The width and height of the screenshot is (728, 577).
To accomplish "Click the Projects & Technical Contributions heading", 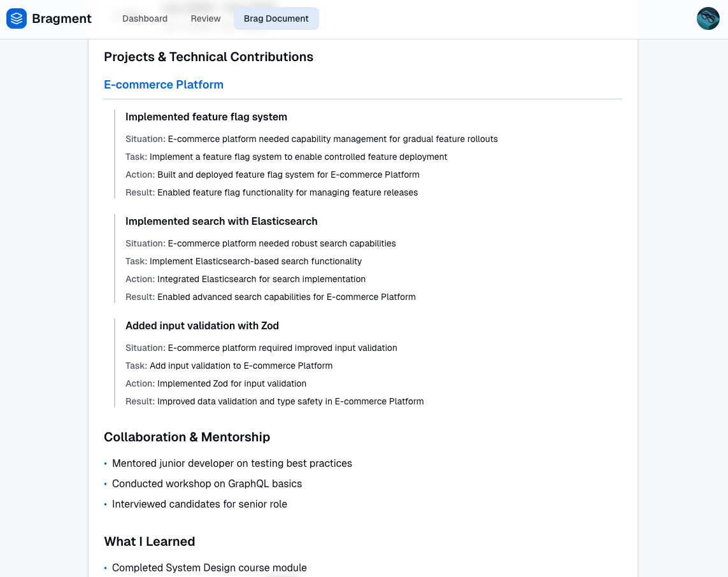I will [208, 57].
